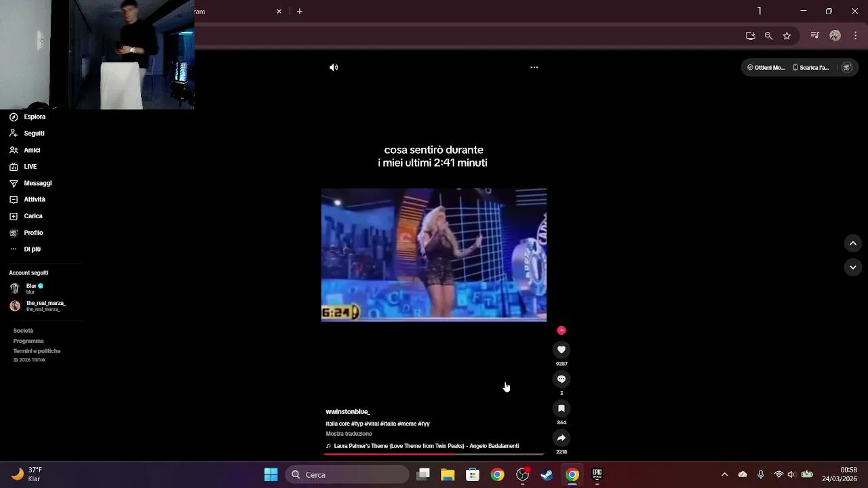Switch to the active Chrome window beside Steam
This screenshot has width=868, height=488.
click(572, 474)
